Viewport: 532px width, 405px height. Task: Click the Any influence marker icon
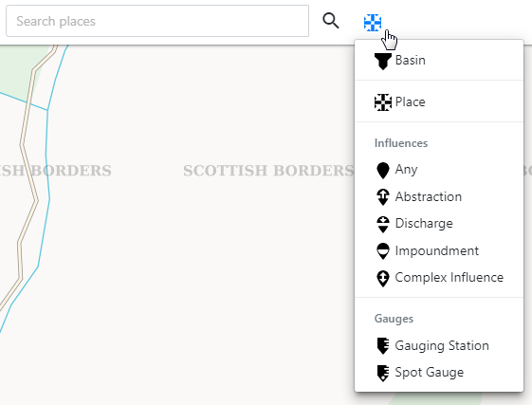(x=383, y=170)
